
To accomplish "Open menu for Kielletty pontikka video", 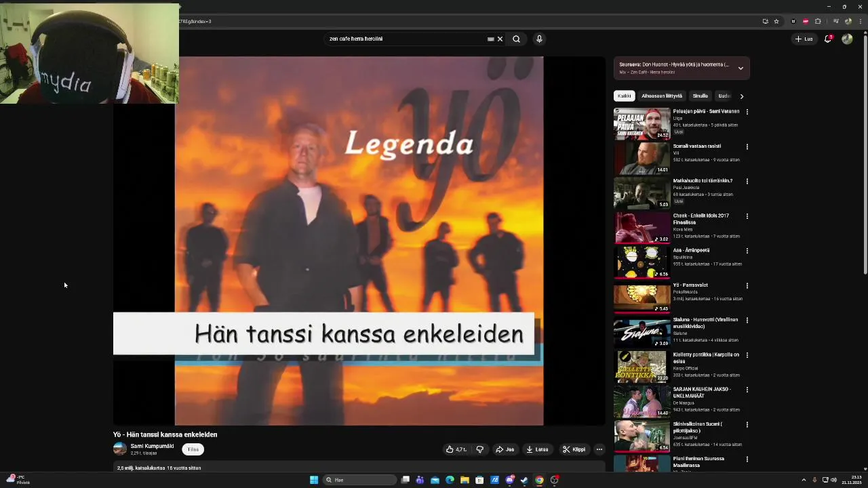I will click(x=747, y=355).
